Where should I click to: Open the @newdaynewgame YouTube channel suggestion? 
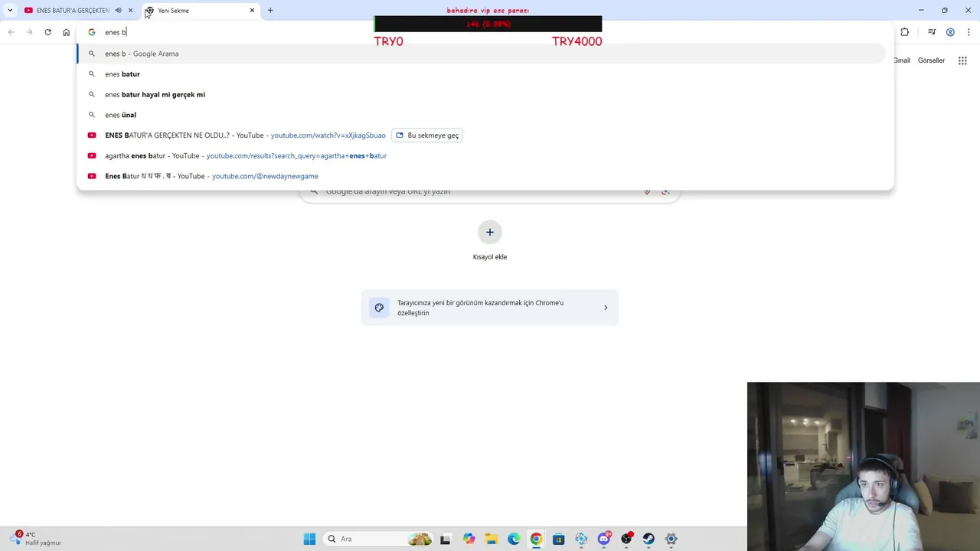[x=482, y=176]
